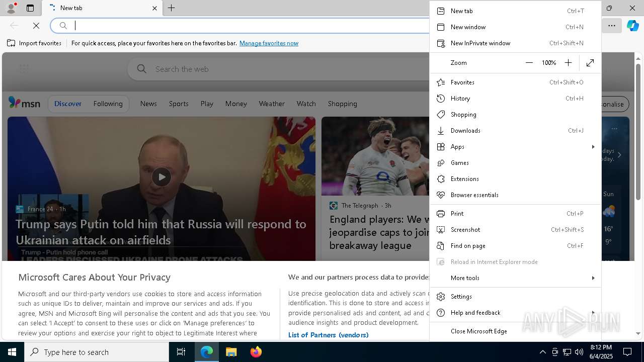Open the Watch category

(x=306, y=104)
